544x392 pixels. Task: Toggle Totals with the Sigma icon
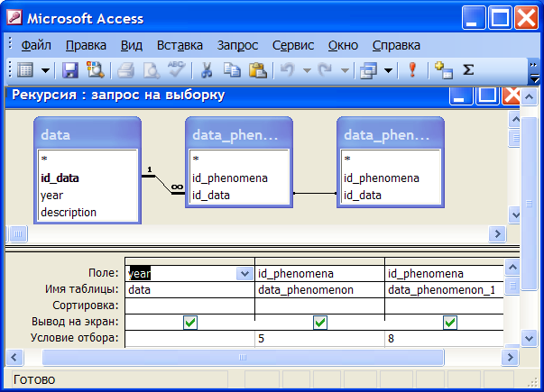pos(468,70)
